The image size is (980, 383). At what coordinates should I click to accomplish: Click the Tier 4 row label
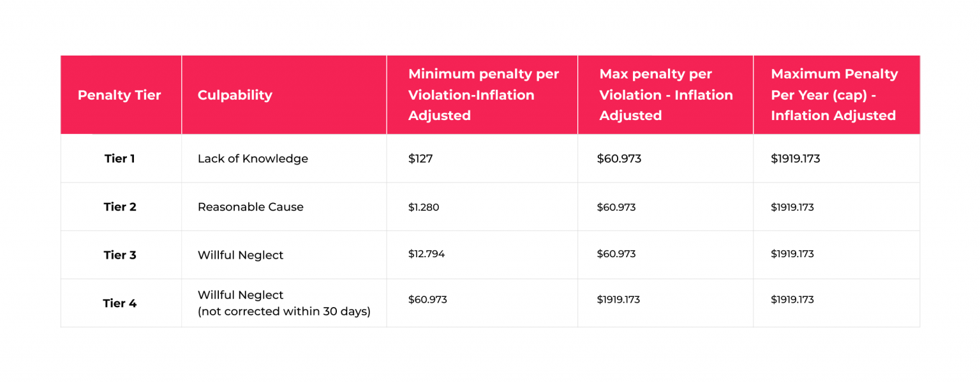(x=119, y=303)
